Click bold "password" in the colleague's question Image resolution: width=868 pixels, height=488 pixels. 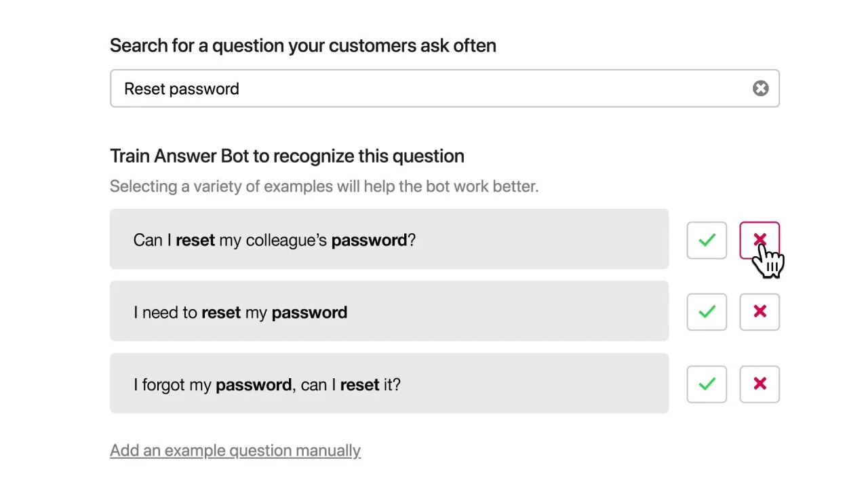pyautogui.click(x=369, y=240)
